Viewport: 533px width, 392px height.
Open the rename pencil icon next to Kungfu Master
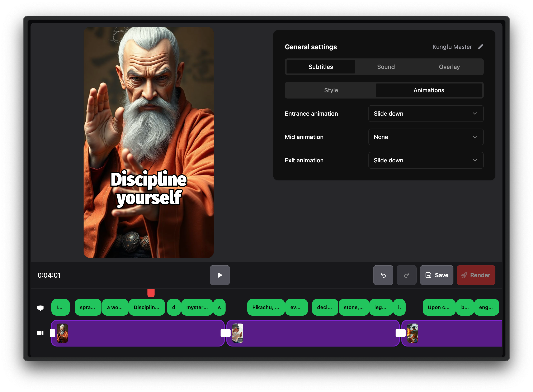pos(480,47)
